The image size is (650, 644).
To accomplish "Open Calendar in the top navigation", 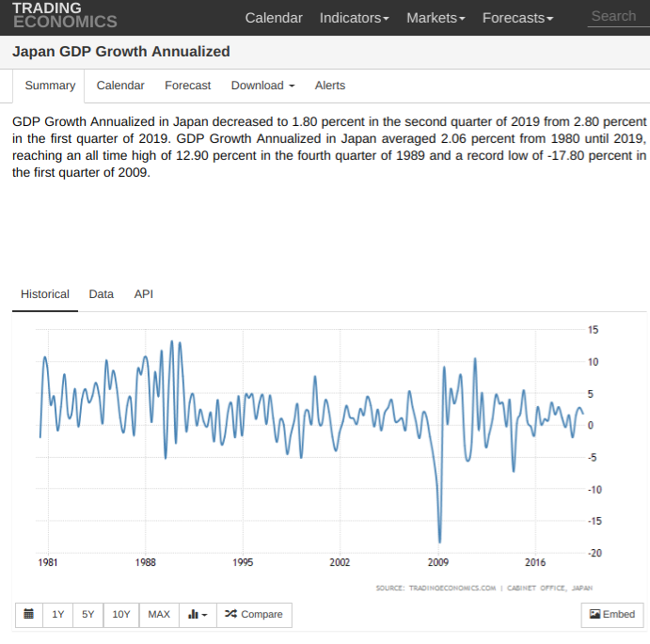I will (274, 18).
